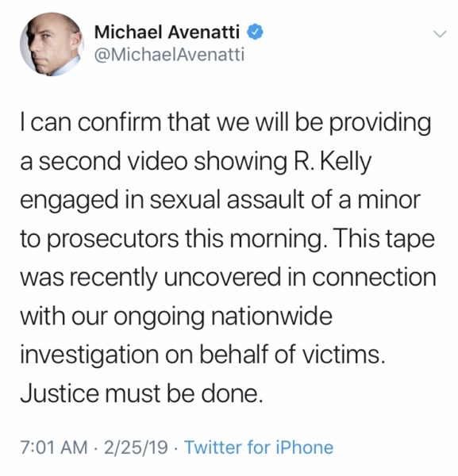Screen dimensions: 458x476
Task: Click the phrase "second video" in the tweet
Action: pyautogui.click(x=113, y=162)
